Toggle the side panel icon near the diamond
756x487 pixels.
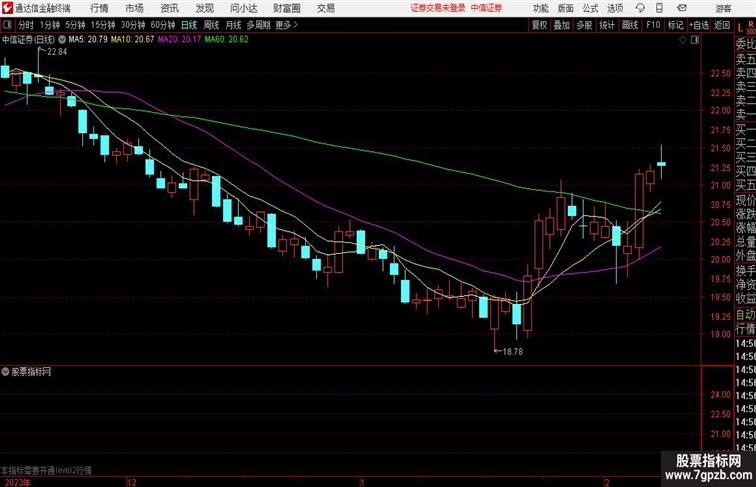[695, 40]
